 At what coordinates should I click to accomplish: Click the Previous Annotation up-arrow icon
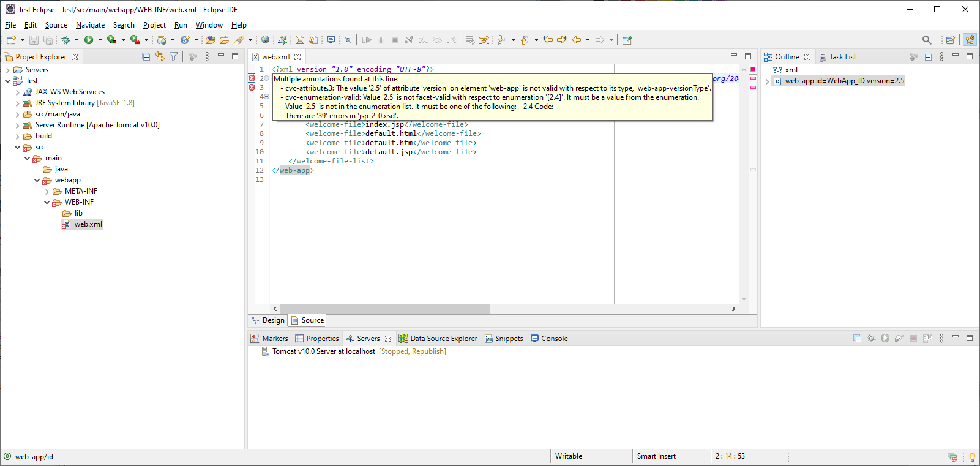[525, 40]
